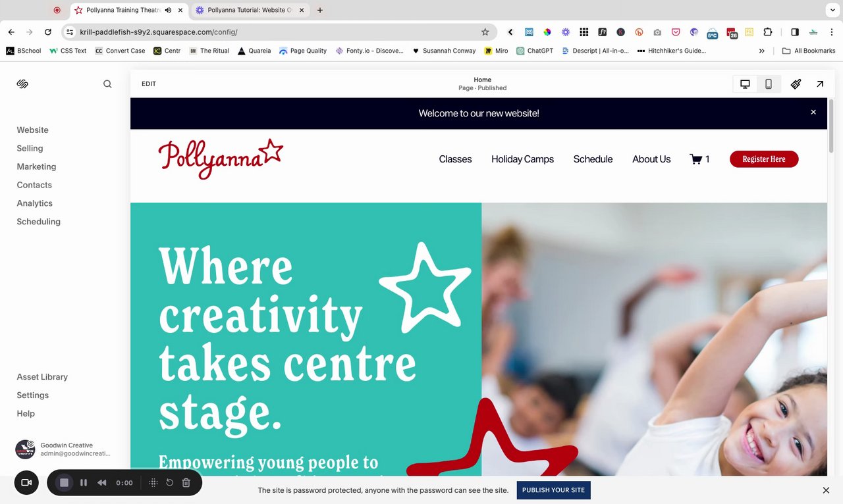Mute the Pollyanna Training Theatre tab audio

[168, 10]
